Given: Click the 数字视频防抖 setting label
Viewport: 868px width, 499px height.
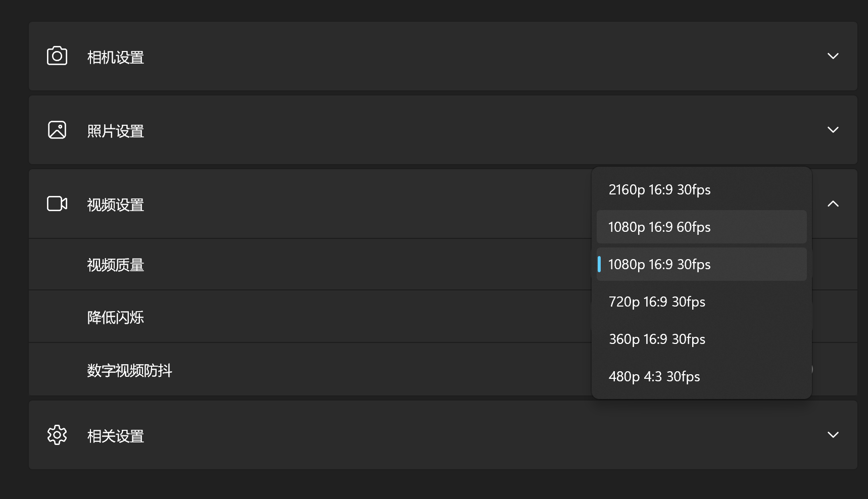Looking at the screenshot, I should 129,370.
